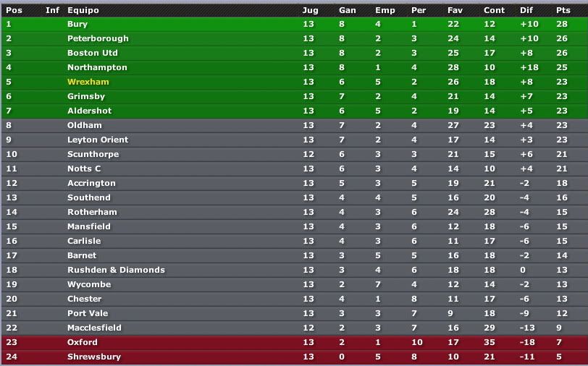Click the Dif column header
Image resolution: width=588 pixels, height=366 pixels.
pos(526,11)
